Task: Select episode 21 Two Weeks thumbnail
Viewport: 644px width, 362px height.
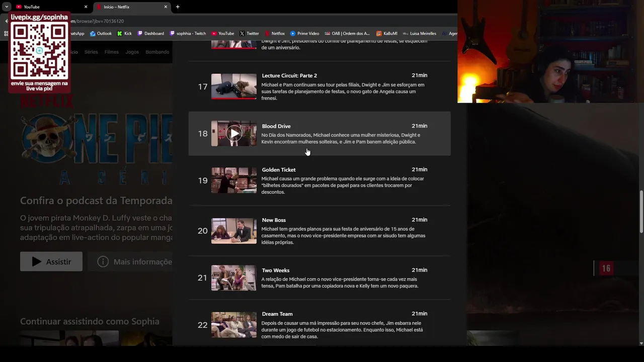Action: 234,278
